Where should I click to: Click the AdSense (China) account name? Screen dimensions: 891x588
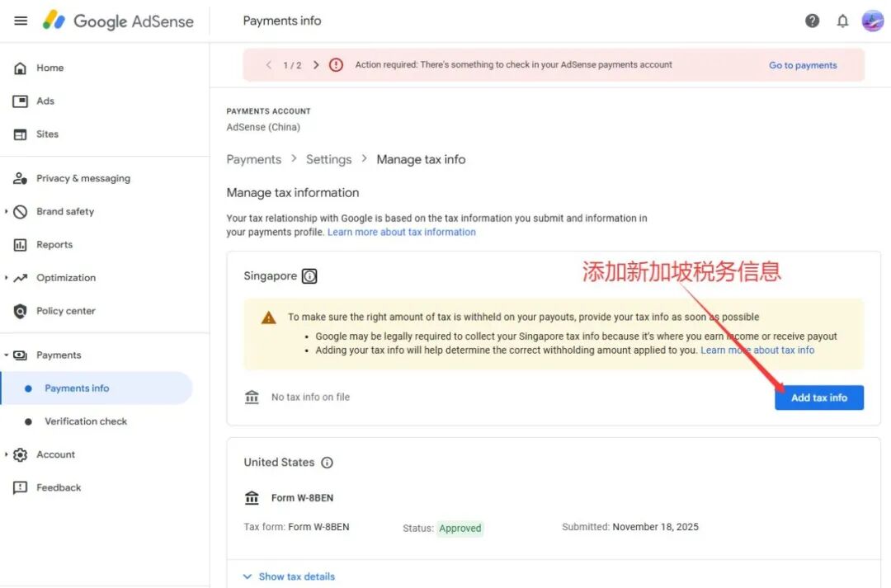tap(263, 127)
